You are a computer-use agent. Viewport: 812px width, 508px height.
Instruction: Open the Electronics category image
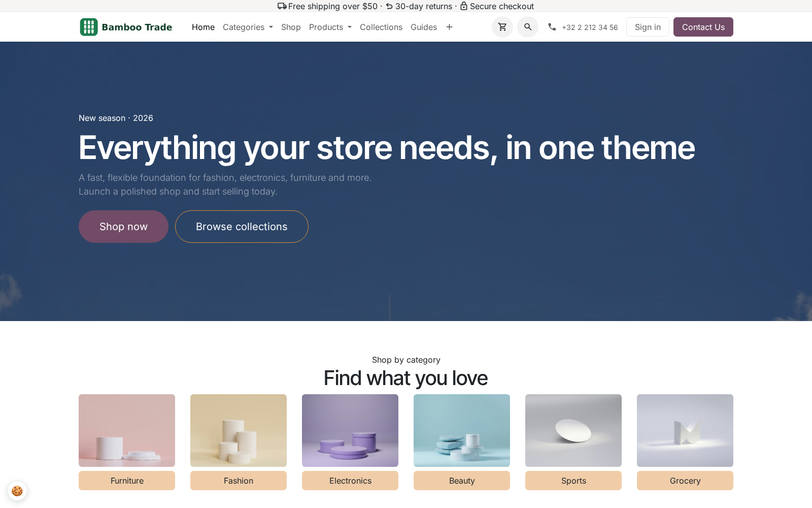[350, 430]
